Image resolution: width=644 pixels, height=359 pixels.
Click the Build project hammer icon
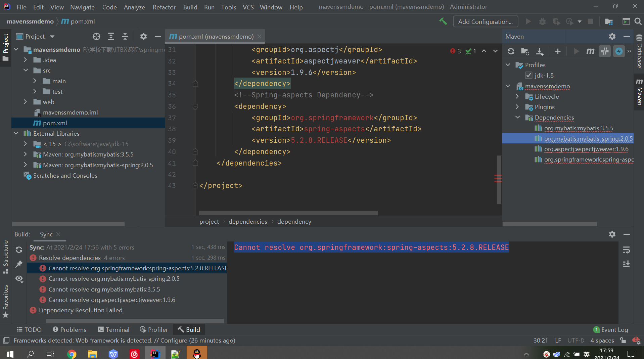(x=443, y=21)
